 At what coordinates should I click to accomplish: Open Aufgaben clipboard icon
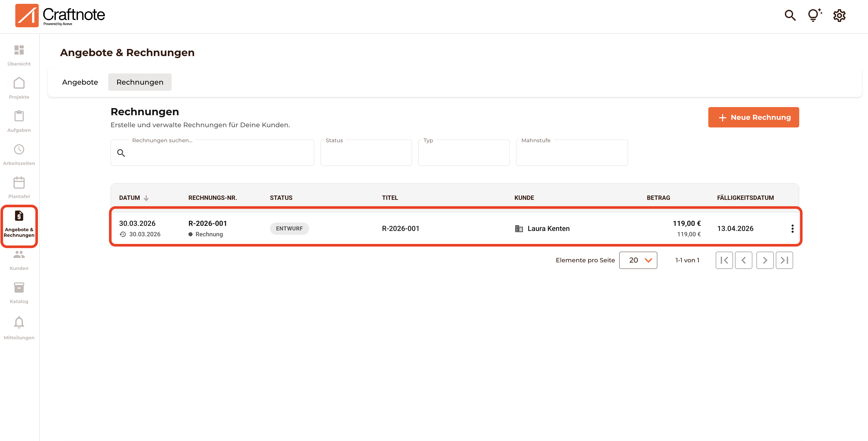point(19,116)
